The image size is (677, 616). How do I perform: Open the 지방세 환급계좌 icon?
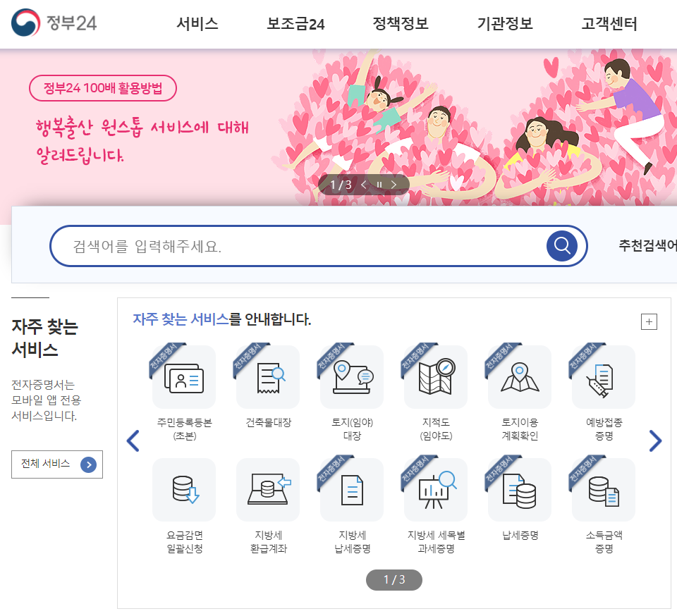coord(268,490)
